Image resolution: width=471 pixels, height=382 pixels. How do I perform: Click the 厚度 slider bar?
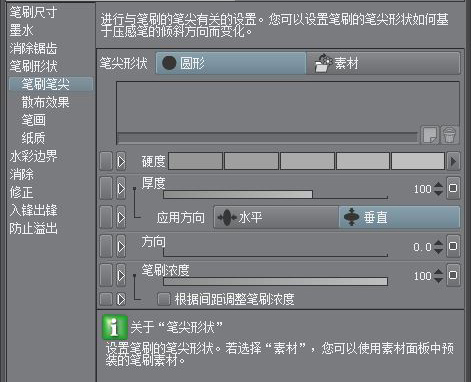pos(275,194)
